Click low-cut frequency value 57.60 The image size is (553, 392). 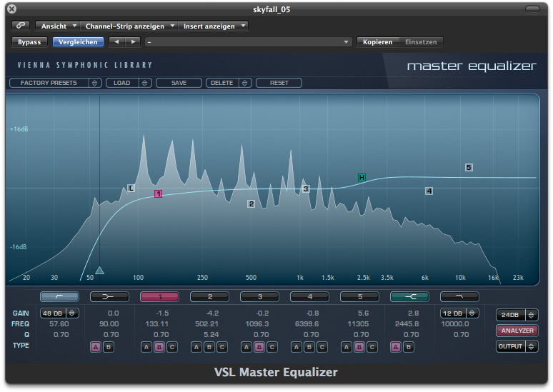59,323
